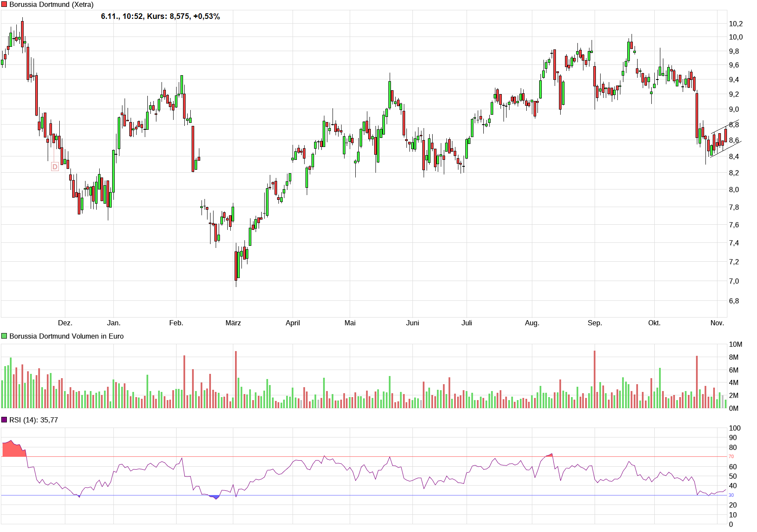
Task: Click the '7,8' price axis value
Action: click(x=734, y=207)
